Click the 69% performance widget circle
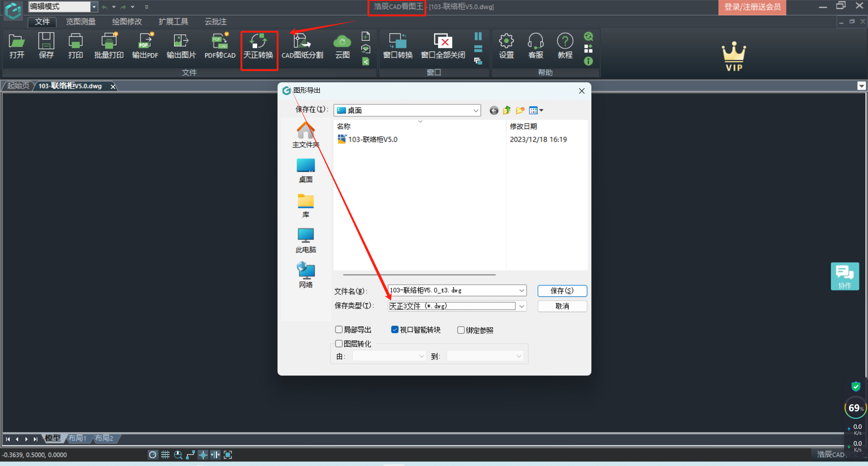Viewport: 868px width, 466px height. (x=855, y=408)
